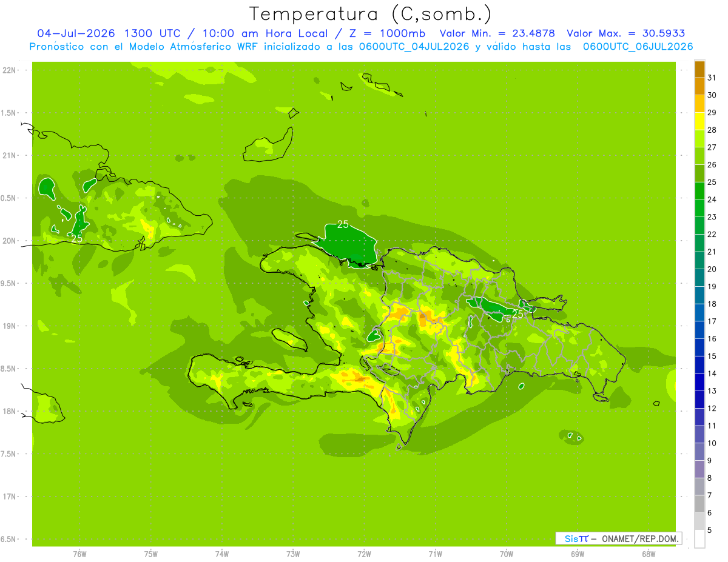Screen dimensions: 728x562
Task: Pick the dark orange swatch above 31
Action: (x=699, y=69)
